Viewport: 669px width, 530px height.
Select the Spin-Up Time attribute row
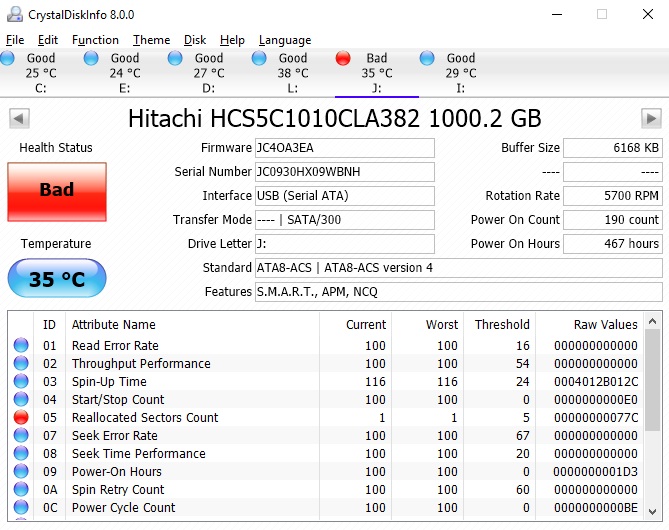326,381
